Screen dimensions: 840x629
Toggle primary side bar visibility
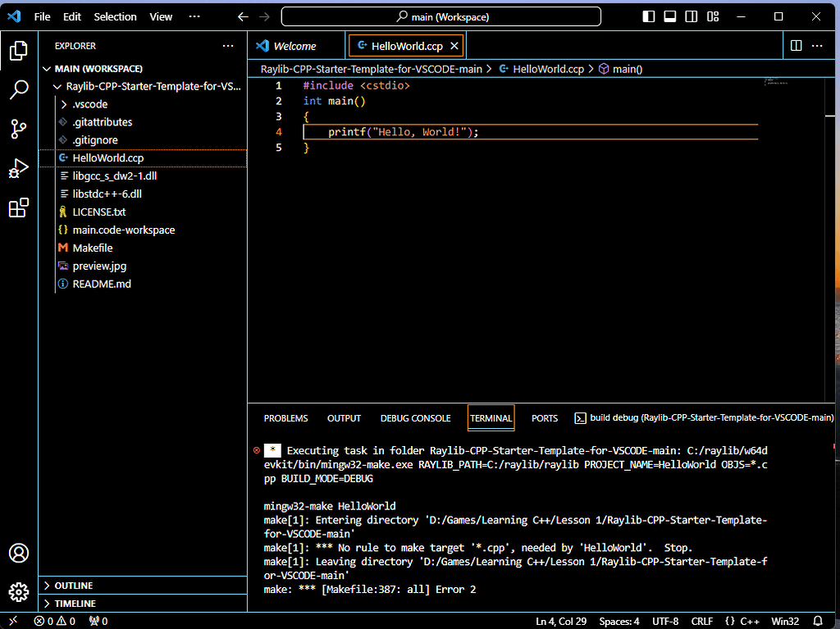(x=649, y=16)
